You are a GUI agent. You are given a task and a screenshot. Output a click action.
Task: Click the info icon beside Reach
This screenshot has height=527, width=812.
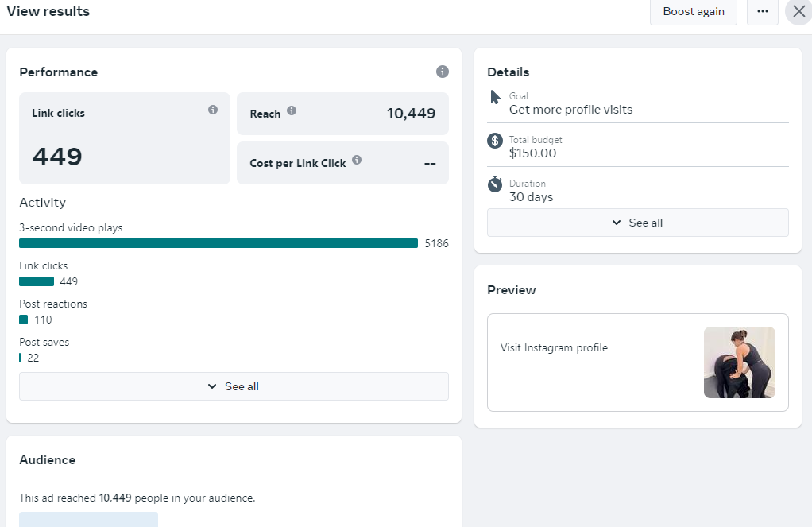tap(292, 110)
